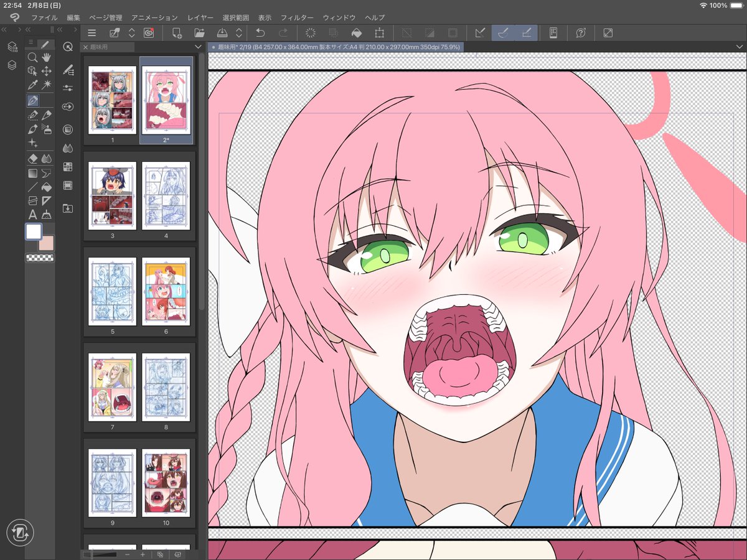Screen dimensions: 747x560
Task: Select the Hand tool
Action: point(46,58)
